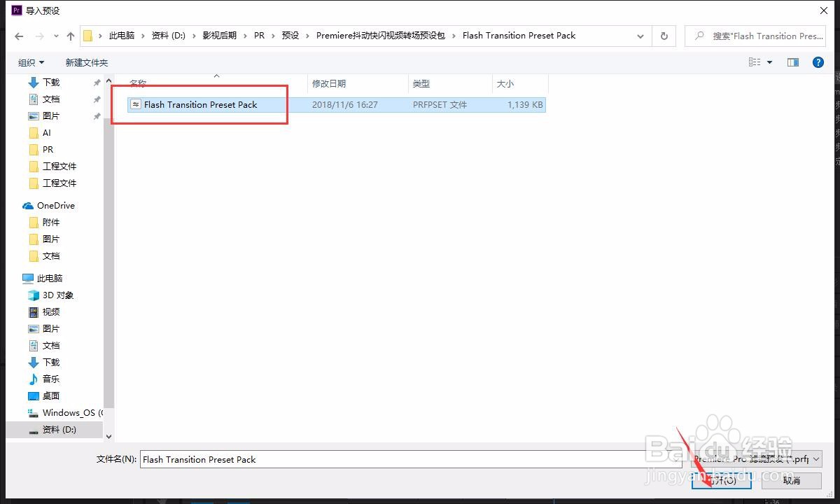Click the 取消 button
Viewport: 840px width, 504px height.
pyautogui.click(x=792, y=480)
